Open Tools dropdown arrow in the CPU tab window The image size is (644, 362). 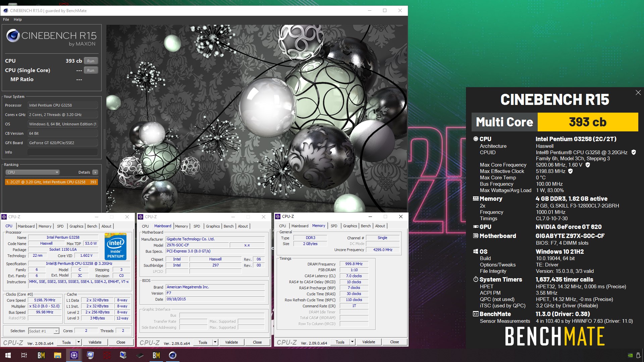(78, 342)
